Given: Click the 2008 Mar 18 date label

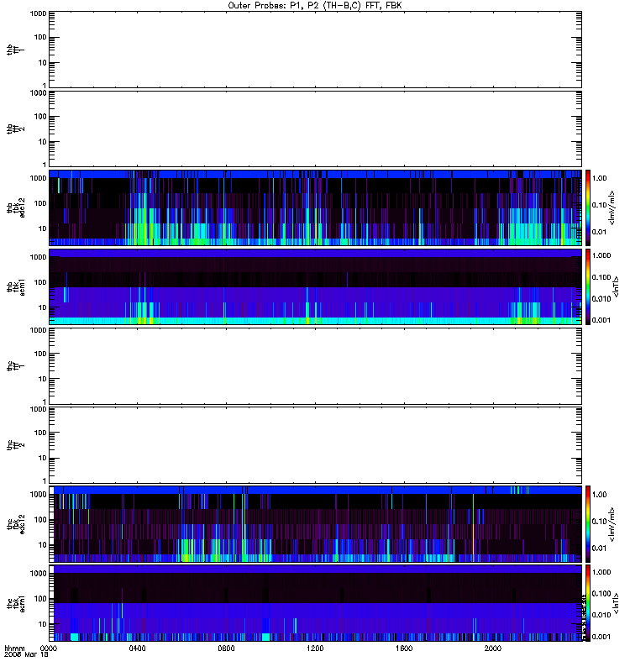Looking at the screenshot, I should tap(26, 655).
